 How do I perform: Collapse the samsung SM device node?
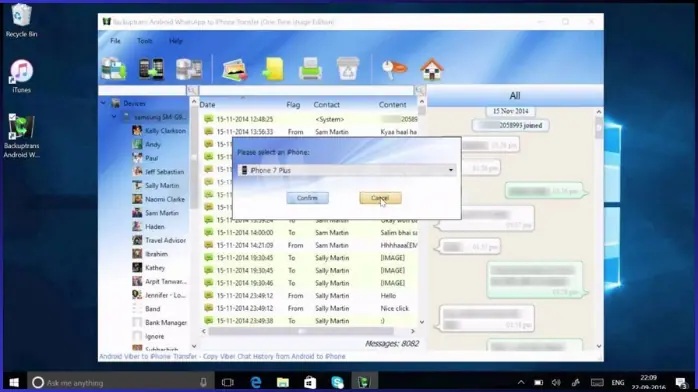(114, 117)
